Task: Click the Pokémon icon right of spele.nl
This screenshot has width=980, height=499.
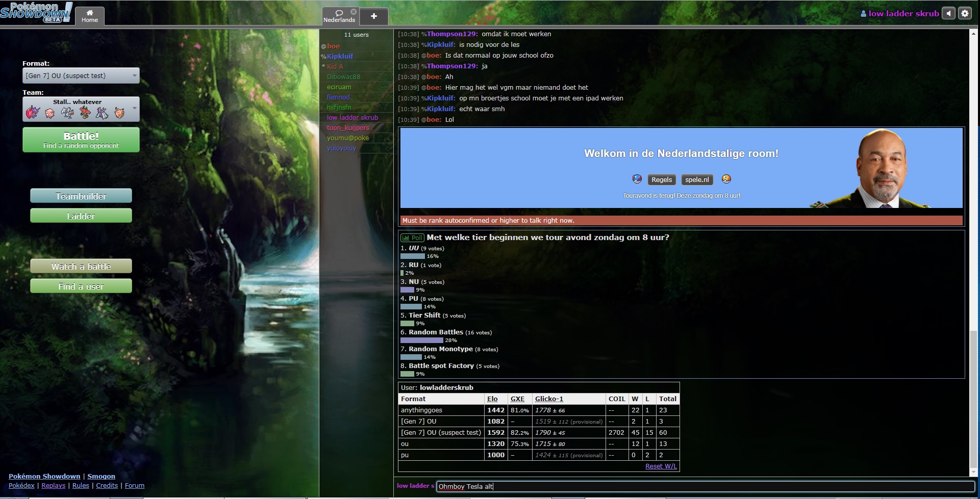Action: [x=726, y=179]
